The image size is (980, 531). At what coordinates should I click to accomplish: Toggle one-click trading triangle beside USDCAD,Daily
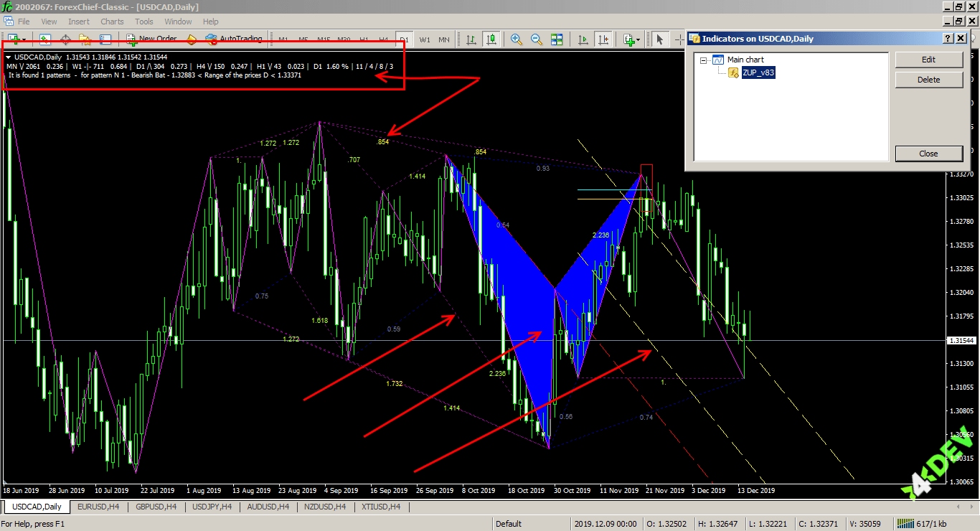point(9,57)
